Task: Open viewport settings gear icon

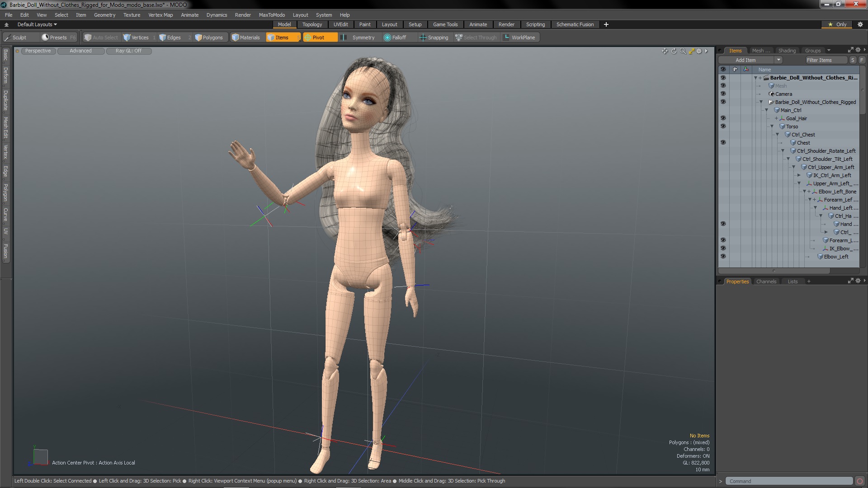Action: point(699,51)
